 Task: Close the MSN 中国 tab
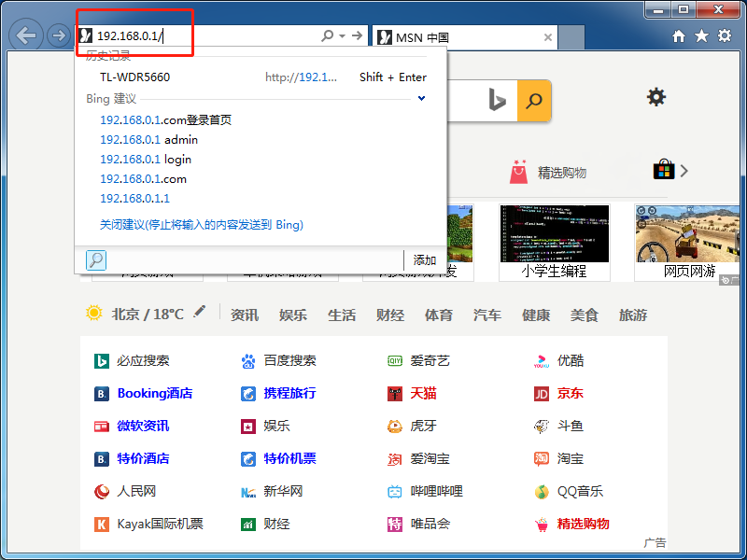pyautogui.click(x=548, y=37)
